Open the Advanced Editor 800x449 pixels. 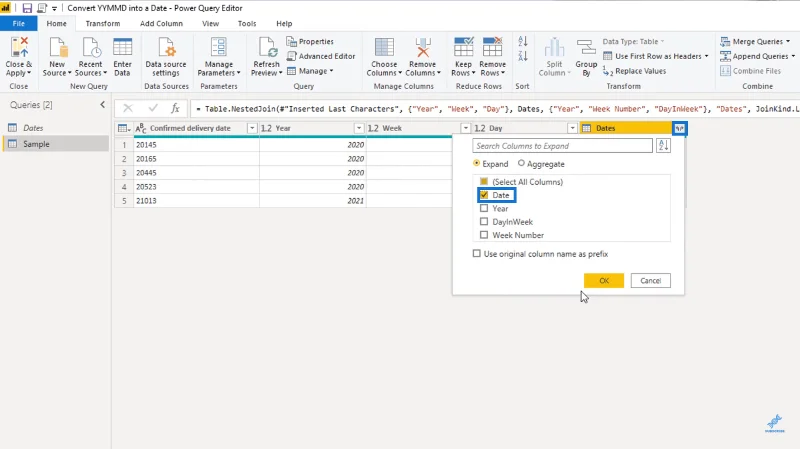(321, 56)
